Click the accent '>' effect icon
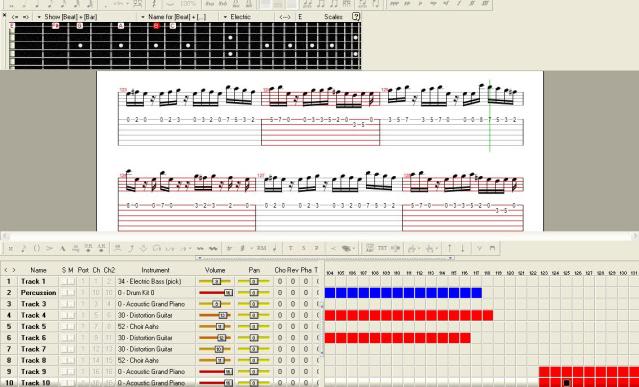Viewport: 639px width, 387px height. pos(50,248)
